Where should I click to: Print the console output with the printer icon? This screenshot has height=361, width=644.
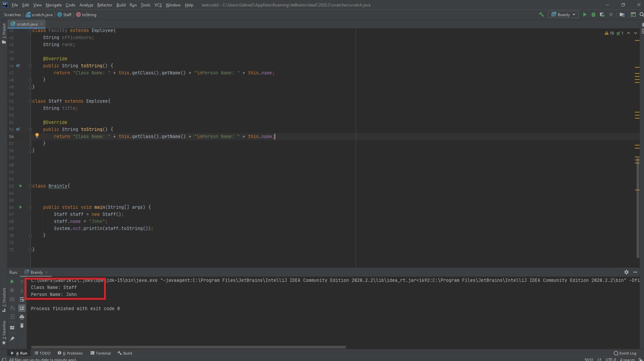click(x=22, y=317)
